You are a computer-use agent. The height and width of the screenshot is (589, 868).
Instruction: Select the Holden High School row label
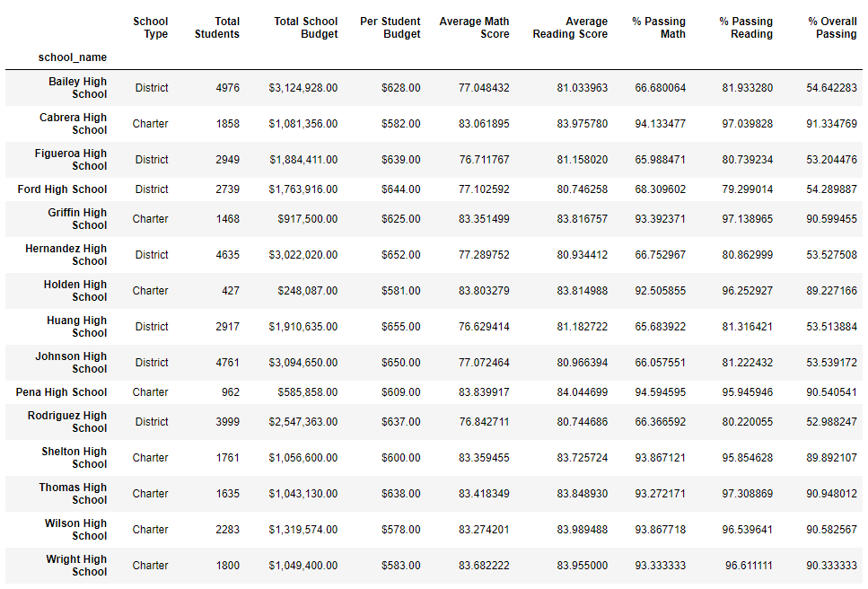75,291
